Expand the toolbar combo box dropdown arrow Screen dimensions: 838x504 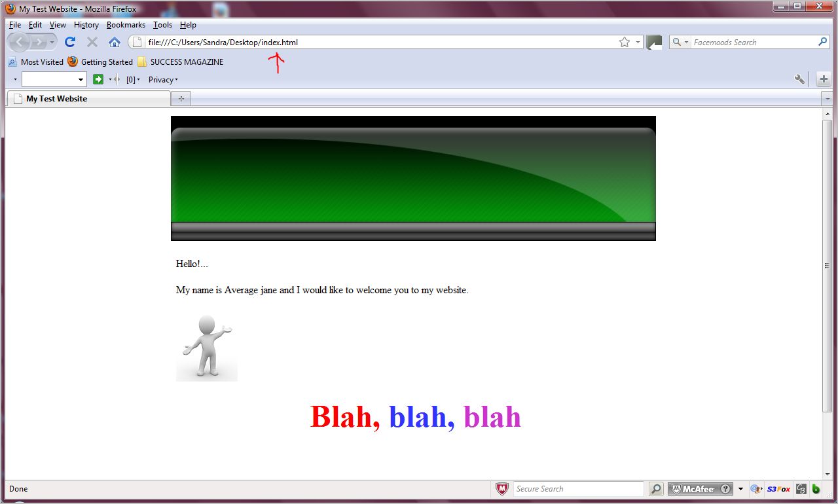81,80
